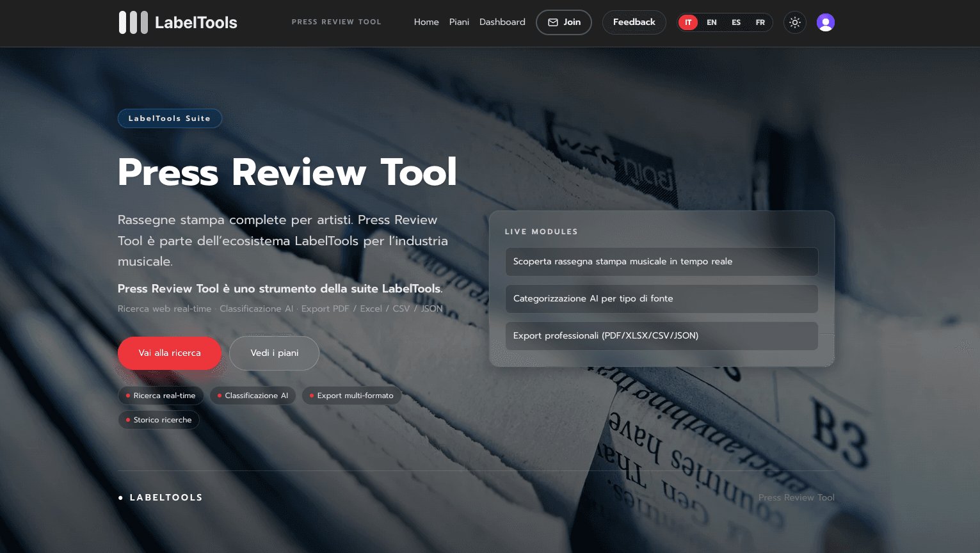Viewport: 980px width, 553px height.
Task: Open the Home navigation item
Action: click(426, 22)
